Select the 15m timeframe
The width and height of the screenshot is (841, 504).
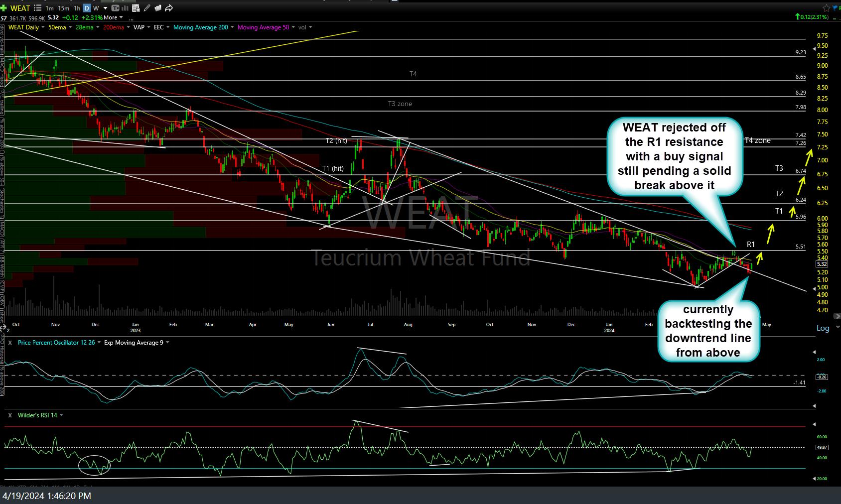(x=63, y=8)
